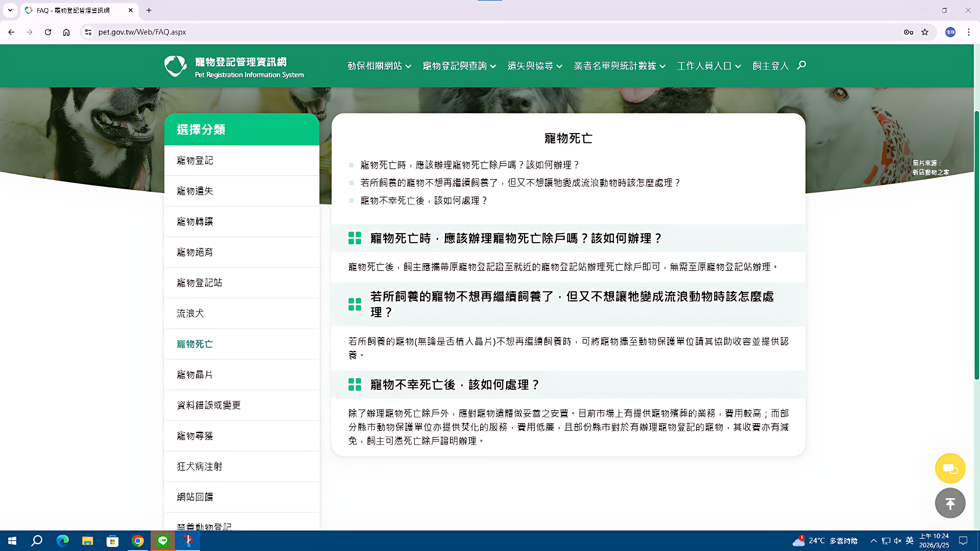Select the 狂犬病注射 category

click(199, 466)
